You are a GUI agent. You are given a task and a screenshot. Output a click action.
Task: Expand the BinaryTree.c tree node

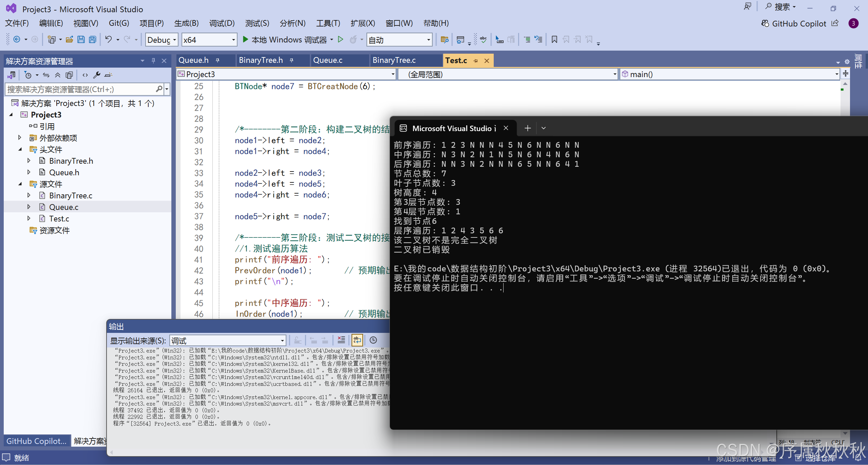pos(29,195)
